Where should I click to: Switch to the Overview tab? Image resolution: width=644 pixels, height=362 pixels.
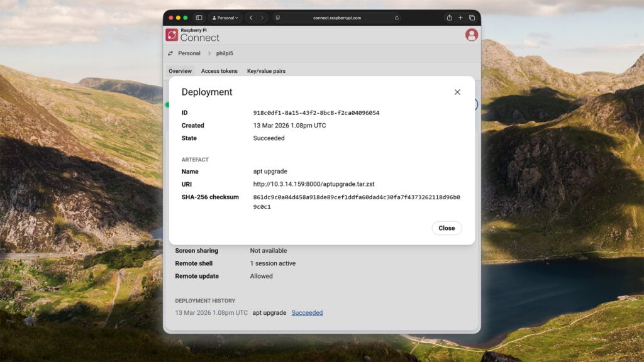tap(180, 71)
